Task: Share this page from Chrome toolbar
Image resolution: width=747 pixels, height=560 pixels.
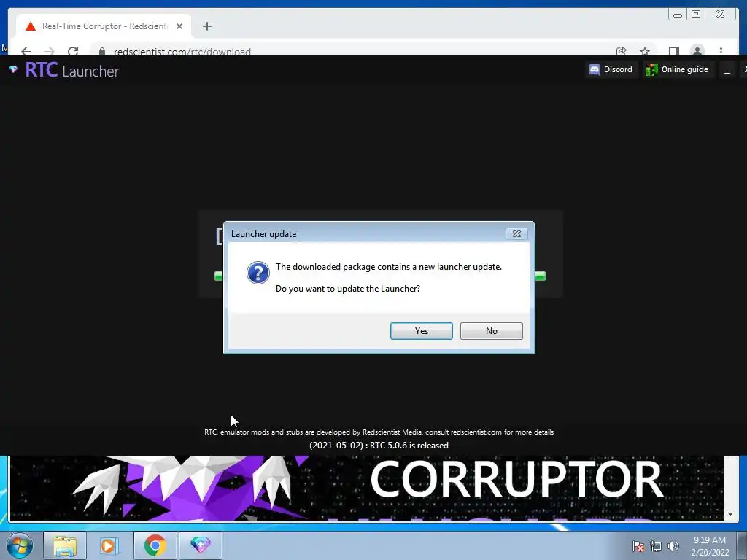Action: [x=621, y=51]
